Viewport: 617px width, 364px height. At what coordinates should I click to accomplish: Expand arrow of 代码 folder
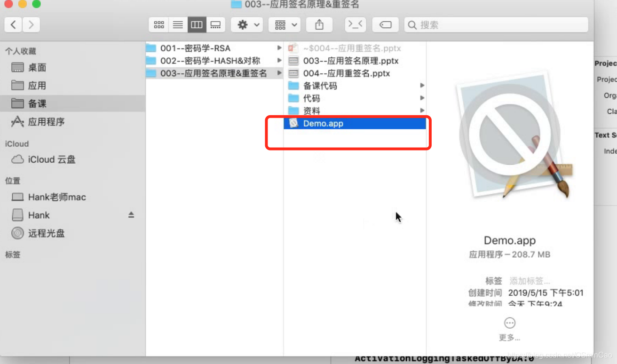[422, 98]
